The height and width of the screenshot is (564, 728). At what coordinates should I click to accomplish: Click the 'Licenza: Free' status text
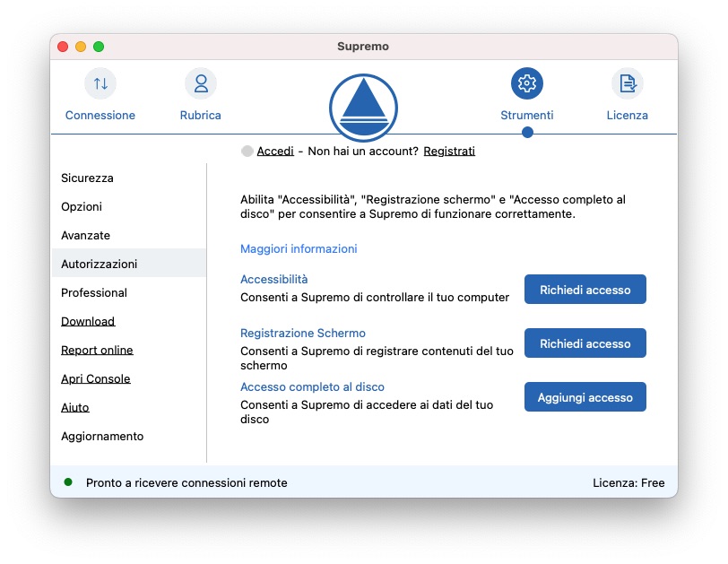click(628, 482)
